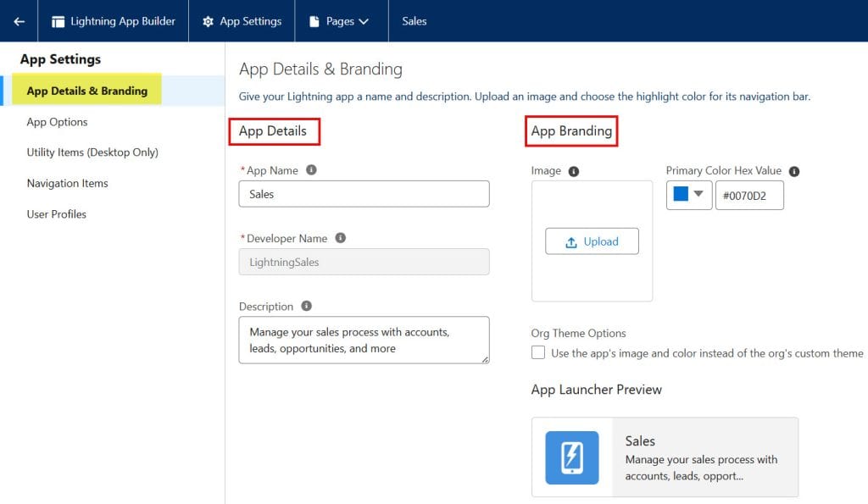Click the App Launcher Preview heading
Viewport: 868px width, 504px height.
[x=596, y=390]
